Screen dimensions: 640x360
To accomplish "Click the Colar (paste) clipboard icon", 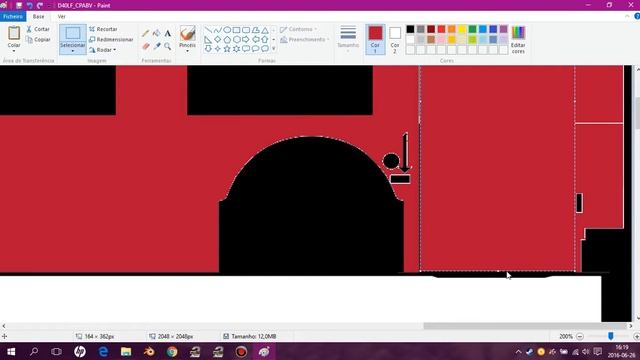I will [x=14, y=33].
